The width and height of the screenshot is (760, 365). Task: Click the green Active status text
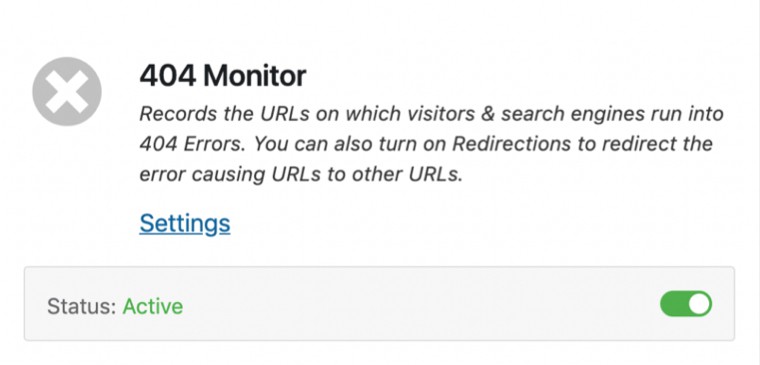tap(153, 306)
